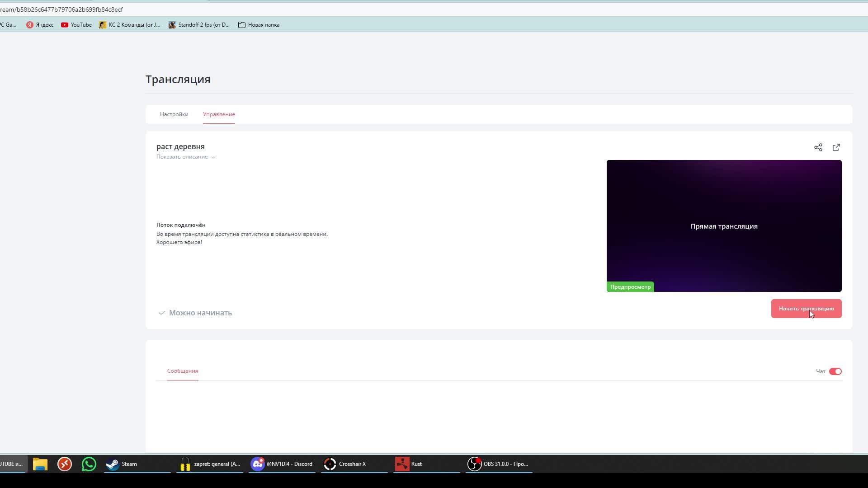Open the Сообщения tab

coord(183,371)
